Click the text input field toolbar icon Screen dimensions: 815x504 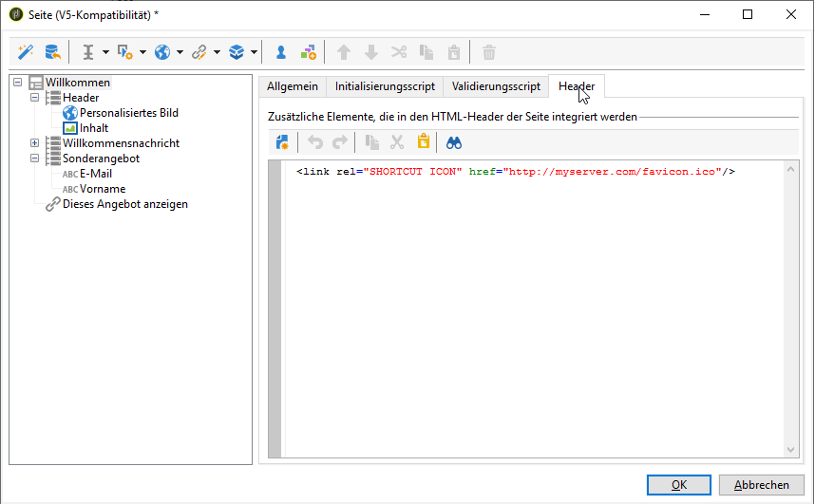tap(88, 52)
